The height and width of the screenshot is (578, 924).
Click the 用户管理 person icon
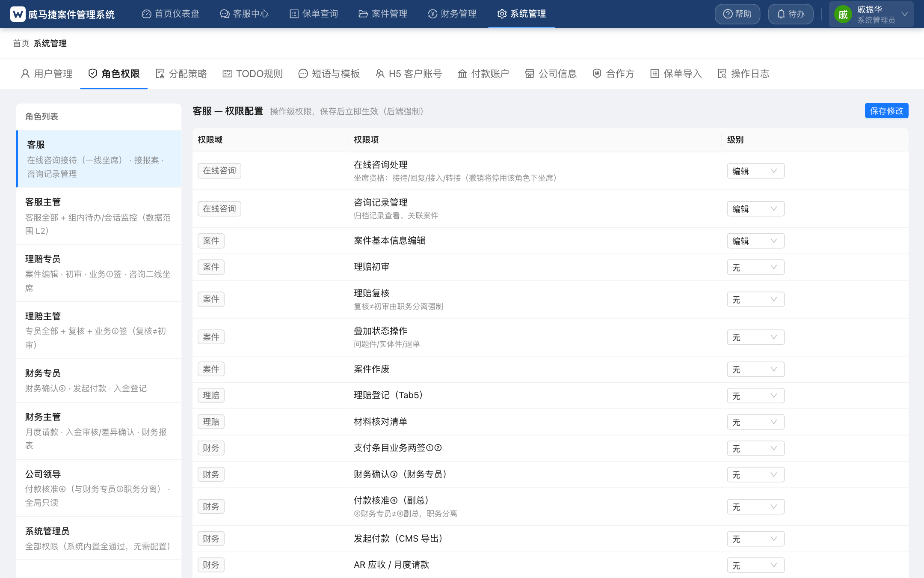point(25,74)
